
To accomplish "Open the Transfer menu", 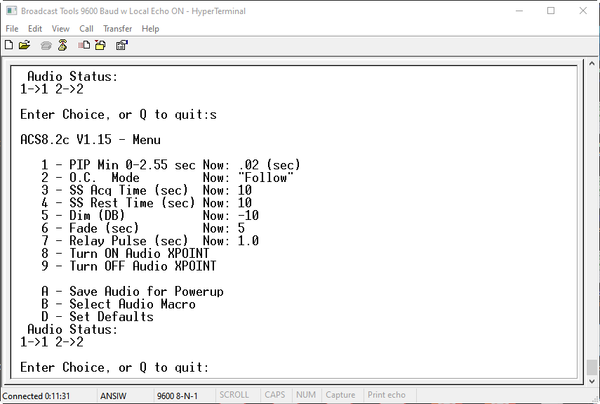I will tap(117, 29).
